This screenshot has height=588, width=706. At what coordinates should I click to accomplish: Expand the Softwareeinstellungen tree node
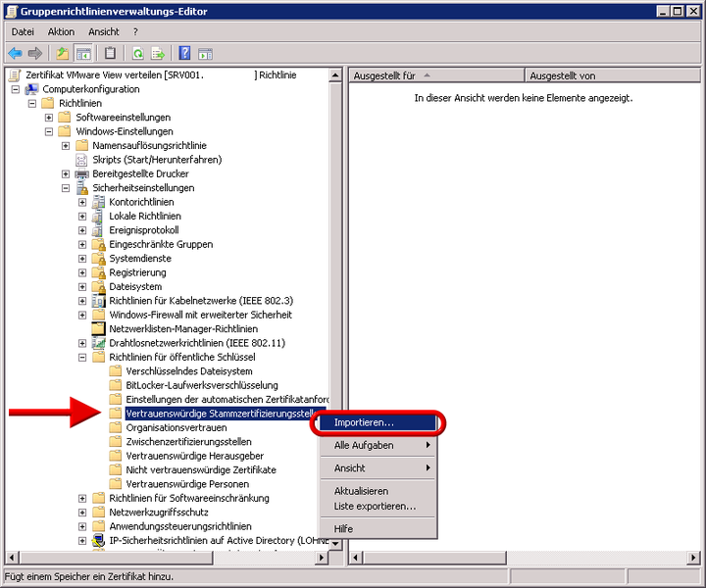[49, 118]
